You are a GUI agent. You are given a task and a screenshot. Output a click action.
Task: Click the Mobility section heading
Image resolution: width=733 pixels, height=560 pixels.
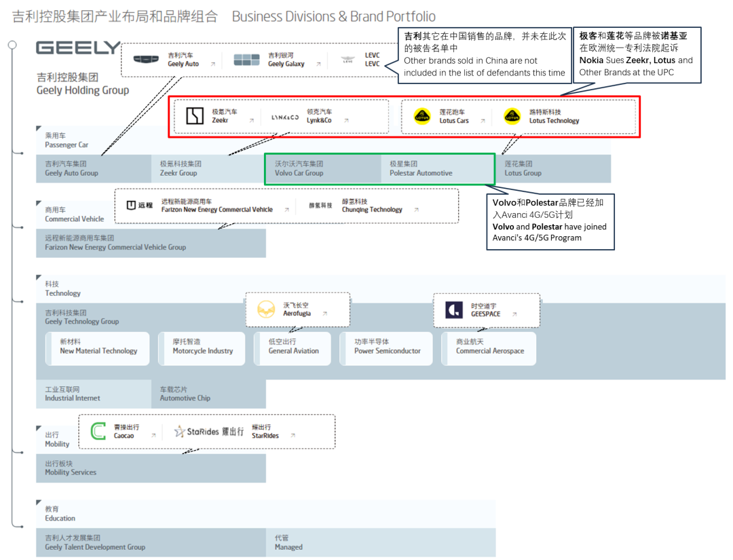(57, 439)
